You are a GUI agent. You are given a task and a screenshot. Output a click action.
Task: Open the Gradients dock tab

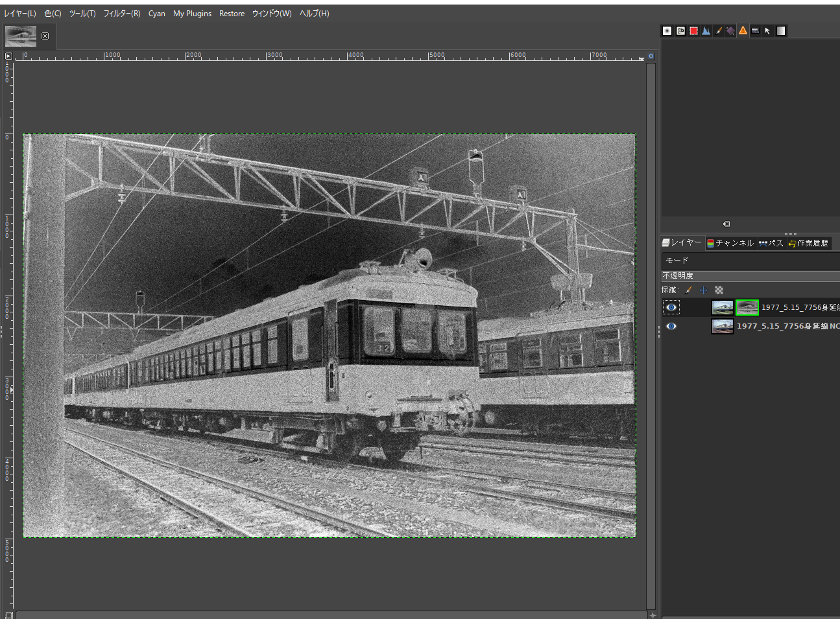781,30
